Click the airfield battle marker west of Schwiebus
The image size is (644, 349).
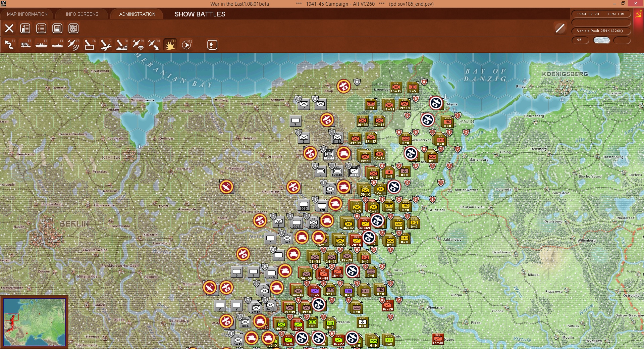point(210,288)
